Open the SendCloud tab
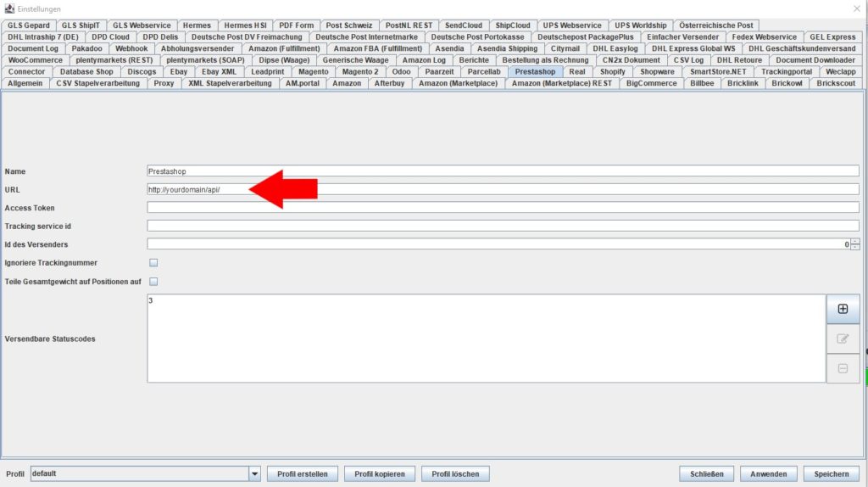Screen dimensions: 868x487 point(464,25)
